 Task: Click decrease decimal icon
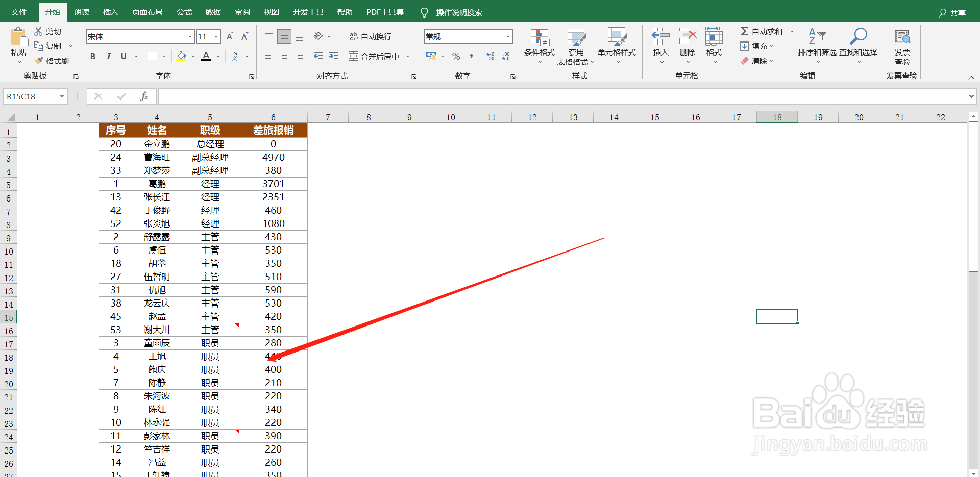pos(506,56)
